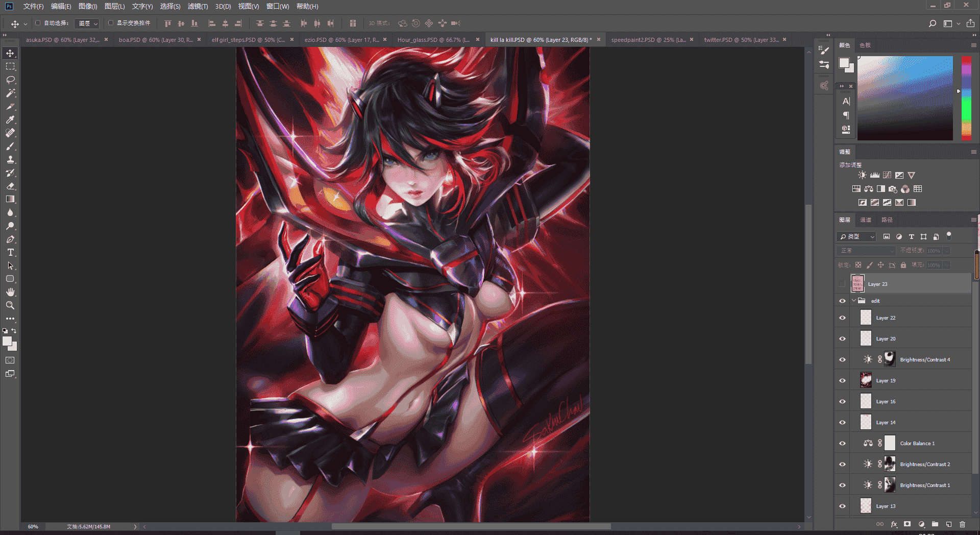Screen dimensions: 980x535
Task: Open the auto-select target dropdown (图层)
Action: (x=87, y=23)
